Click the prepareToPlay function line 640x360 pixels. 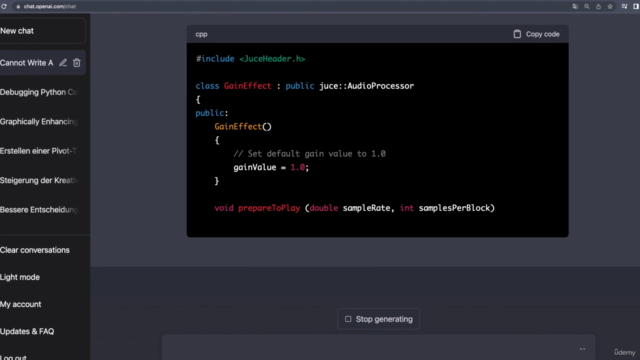pos(354,208)
